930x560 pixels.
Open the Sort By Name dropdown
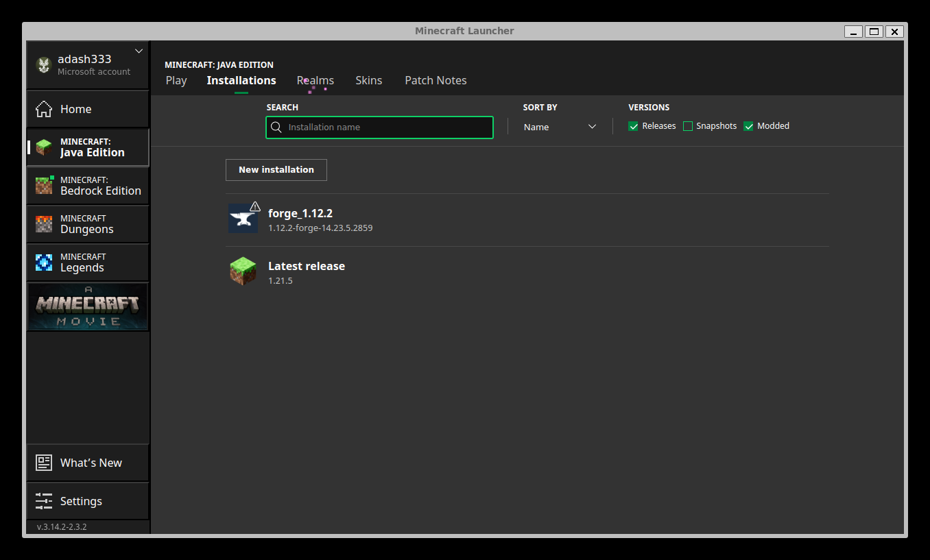(x=560, y=127)
